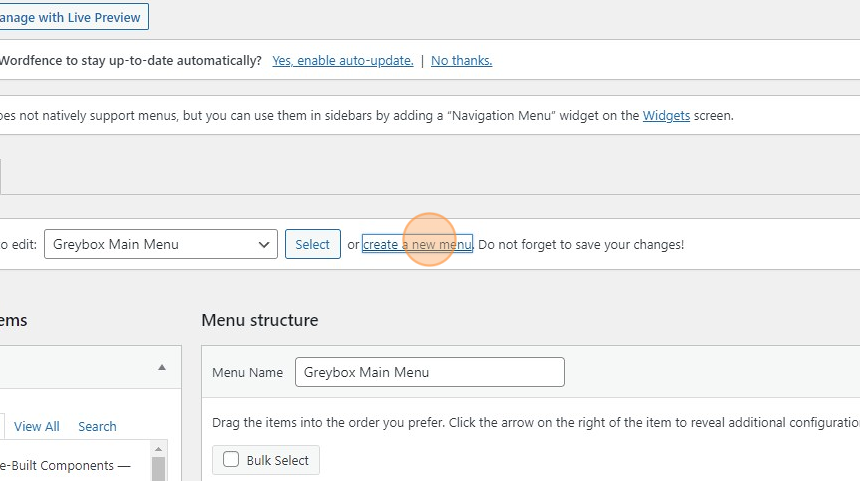Screen dimensions: 860x481
Task: Open the Widgets screen link
Action: point(666,116)
